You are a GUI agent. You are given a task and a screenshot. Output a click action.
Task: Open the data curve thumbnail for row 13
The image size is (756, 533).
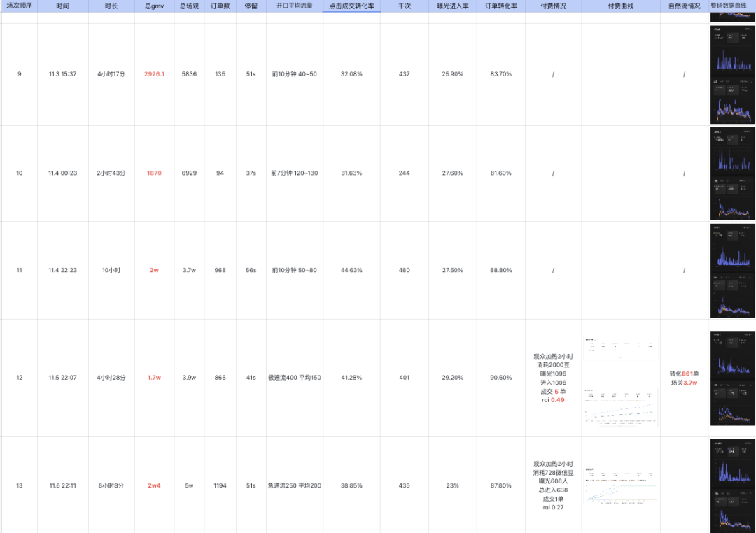[732, 485]
